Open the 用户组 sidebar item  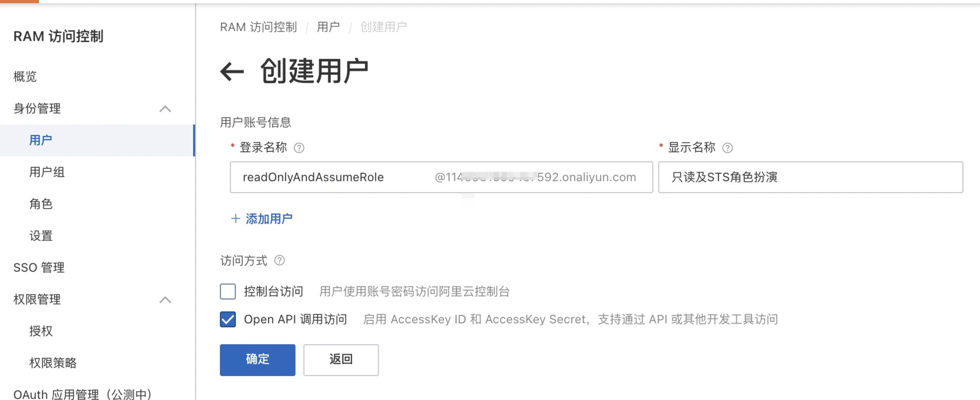point(47,172)
